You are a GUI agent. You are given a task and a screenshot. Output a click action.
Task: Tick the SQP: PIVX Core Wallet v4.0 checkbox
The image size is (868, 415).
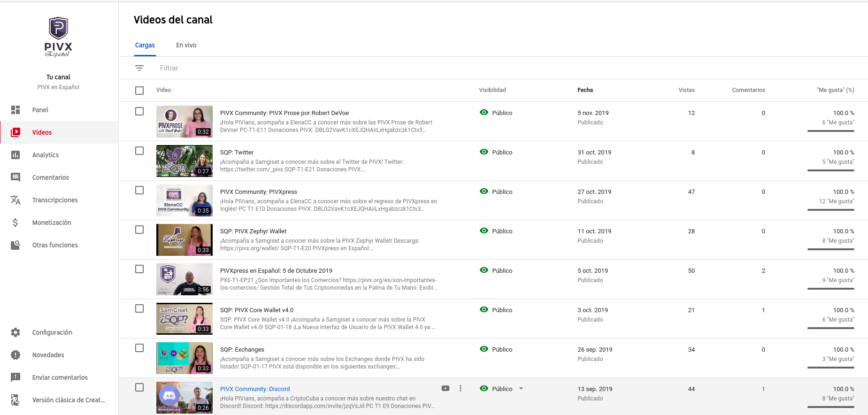[139, 308]
